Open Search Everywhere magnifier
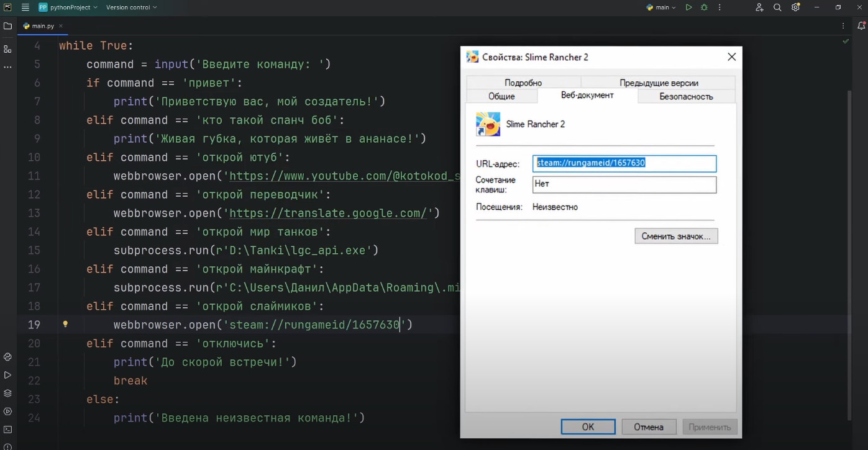The image size is (868, 450). coord(777,7)
